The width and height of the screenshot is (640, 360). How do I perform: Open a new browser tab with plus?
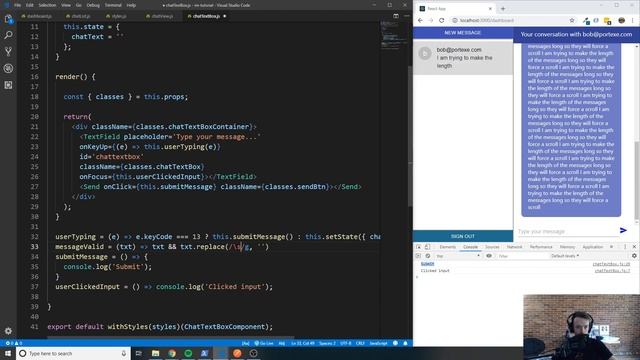click(x=503, y=9)
